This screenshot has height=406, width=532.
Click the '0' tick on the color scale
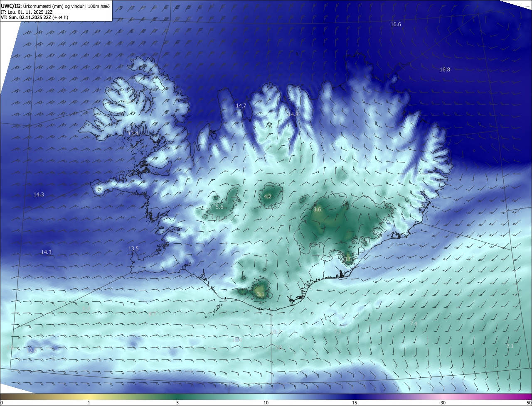(x=2, y=403)
